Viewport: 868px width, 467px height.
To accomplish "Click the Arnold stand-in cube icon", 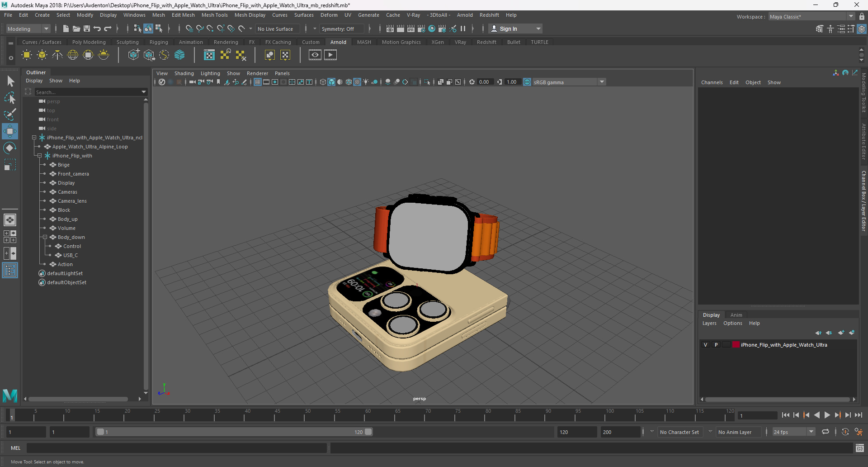I will pos(133,55).
